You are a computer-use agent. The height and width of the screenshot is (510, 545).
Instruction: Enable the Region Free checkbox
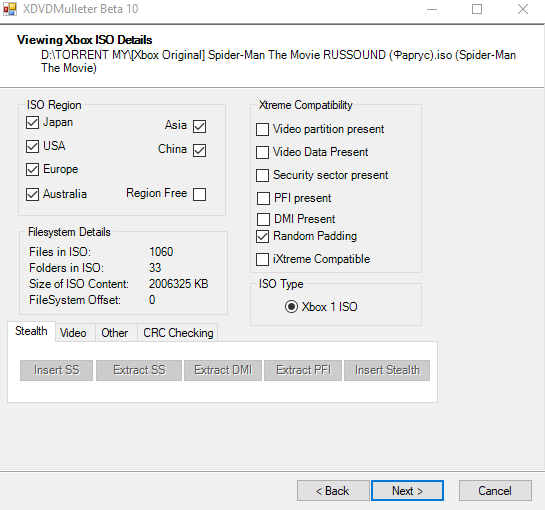coord(200,194)
